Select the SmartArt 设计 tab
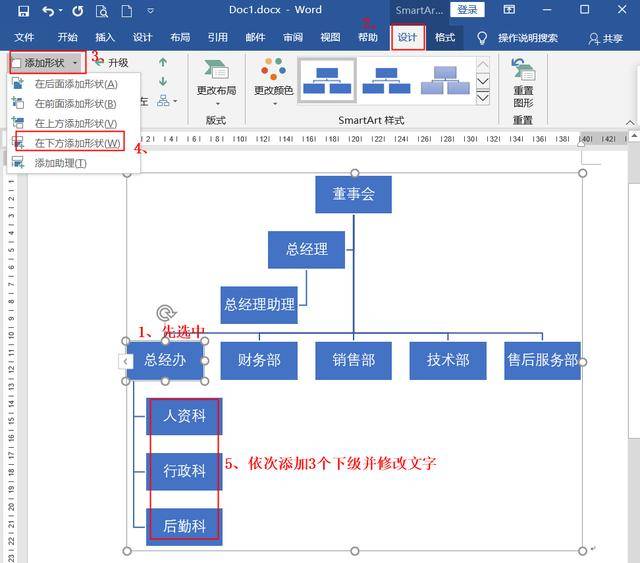Viewport: 640px width, 563px height. tap(408, 38)
